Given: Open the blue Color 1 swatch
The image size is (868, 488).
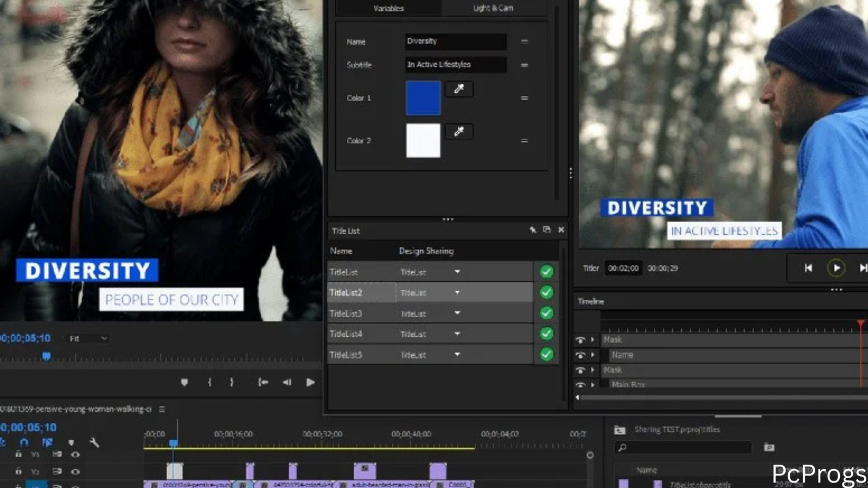Looking at the screenshot, I should pos(423,98).
